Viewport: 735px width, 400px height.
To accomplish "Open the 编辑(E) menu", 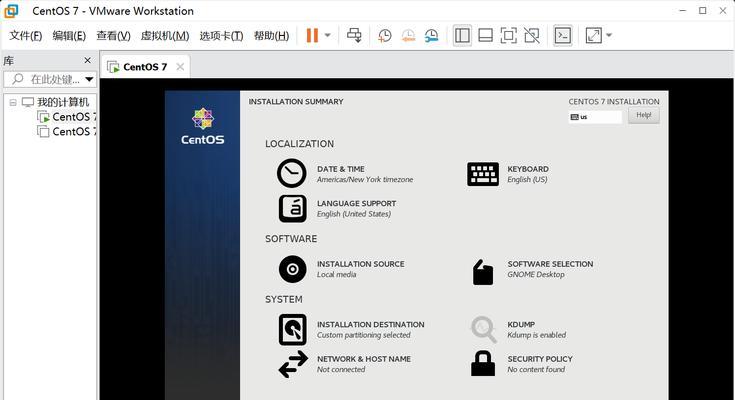I will [69, 36].
